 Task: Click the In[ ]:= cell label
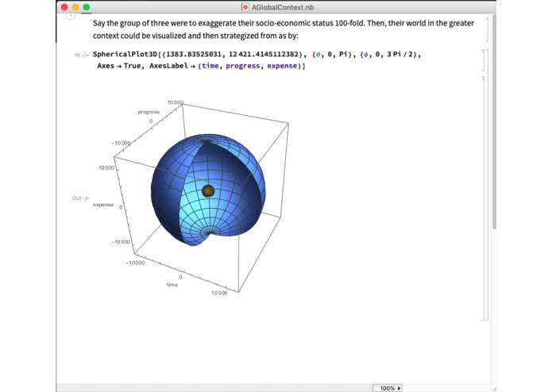pyautogui.click(x=81, y=55)
